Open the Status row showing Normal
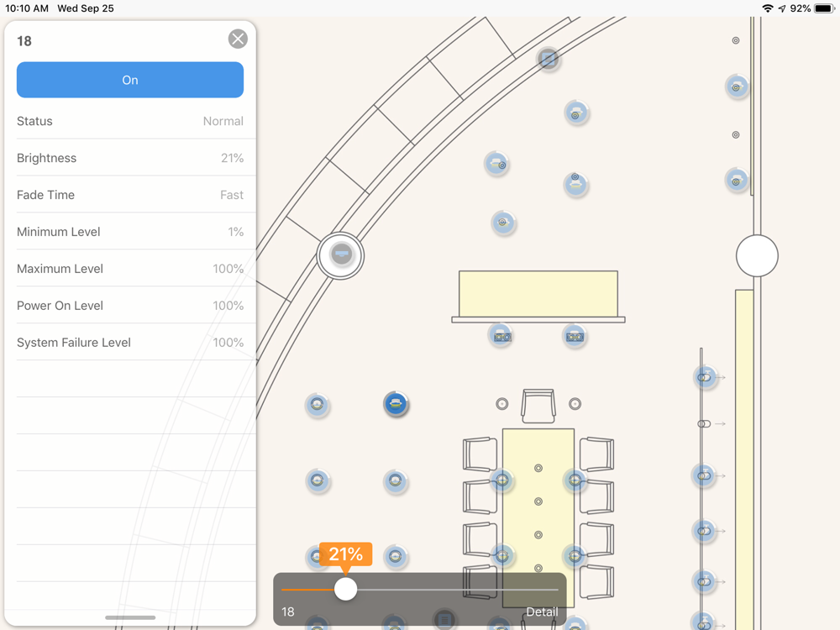 (x=130, y=121)
